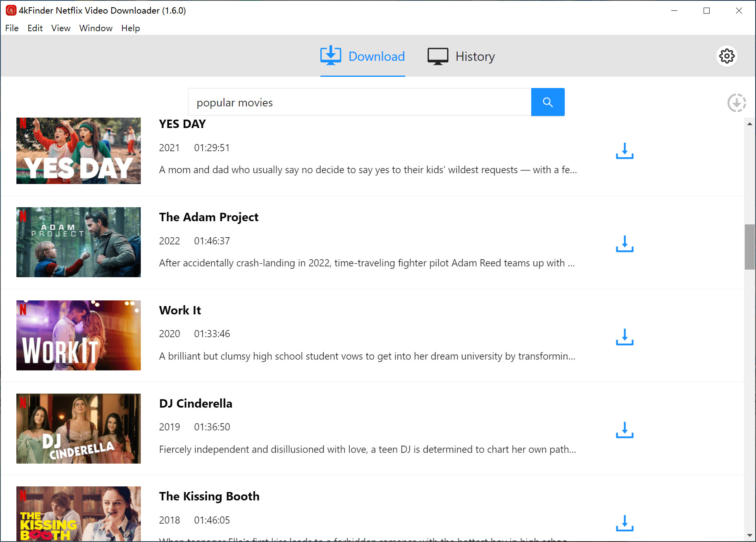756x542 pixels.
Task: Open the settings gear
Action: point(726,56)
